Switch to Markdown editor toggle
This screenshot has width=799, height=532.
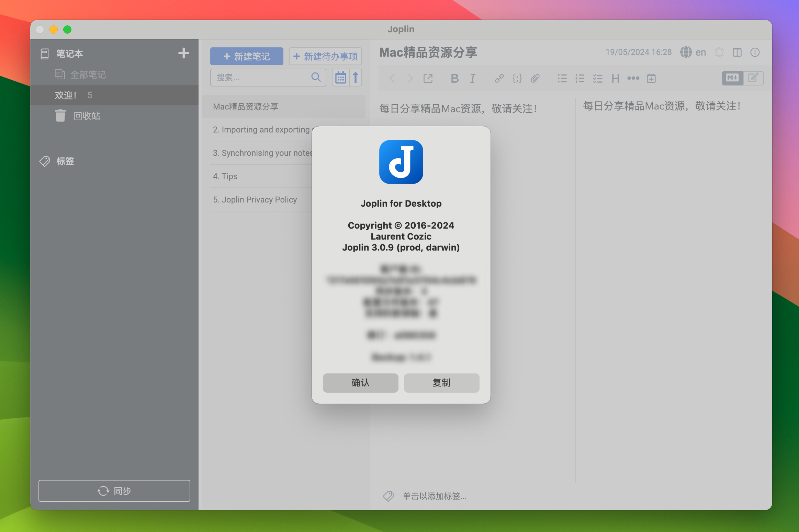[x=732, y=78]
